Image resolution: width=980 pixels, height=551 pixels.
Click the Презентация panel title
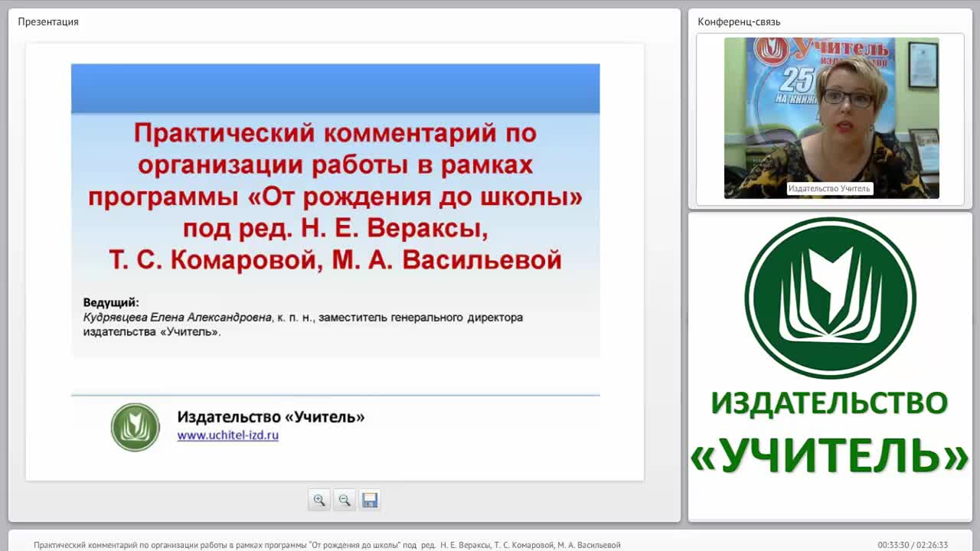point(48,21)
